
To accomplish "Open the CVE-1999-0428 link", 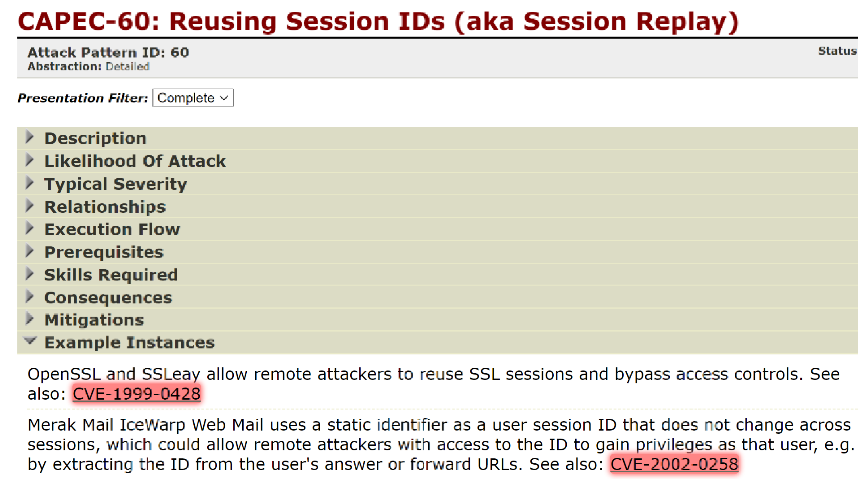I will [x=137, y=394].
